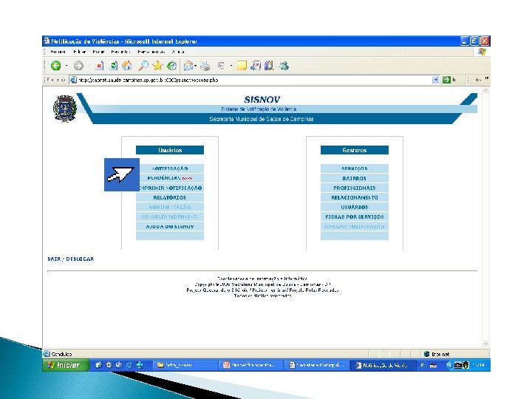Click the Notificação taskbar button
The width and height of the screenshot is (532, 399).
383,365
